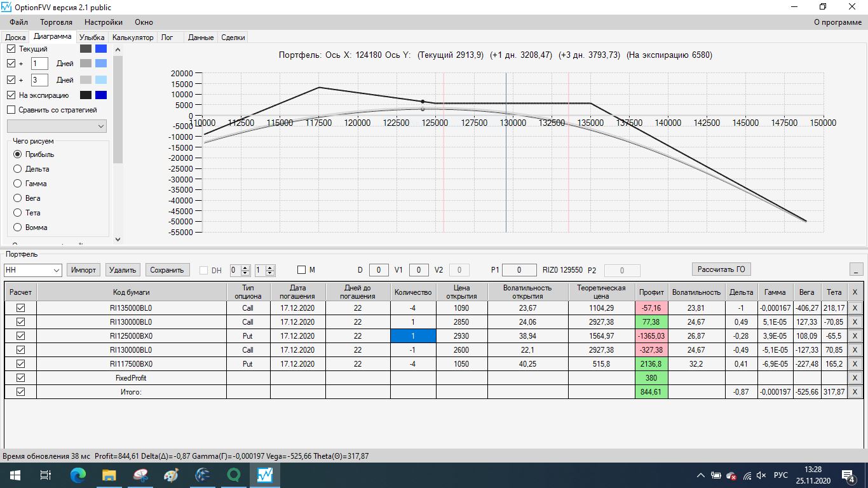Click the Рассчитать ГО button
The image size is (868, 488).
(x=721, y=269)
